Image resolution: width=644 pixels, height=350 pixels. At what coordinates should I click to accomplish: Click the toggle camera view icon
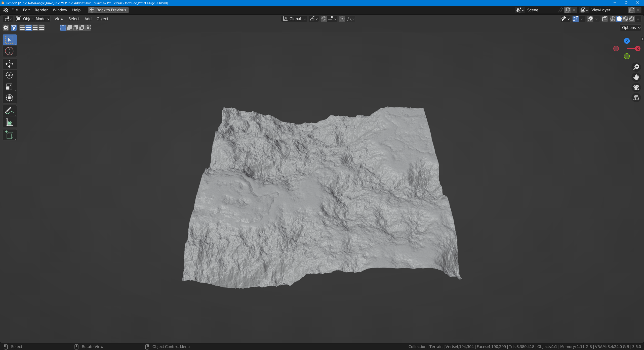tap(636, 87)
